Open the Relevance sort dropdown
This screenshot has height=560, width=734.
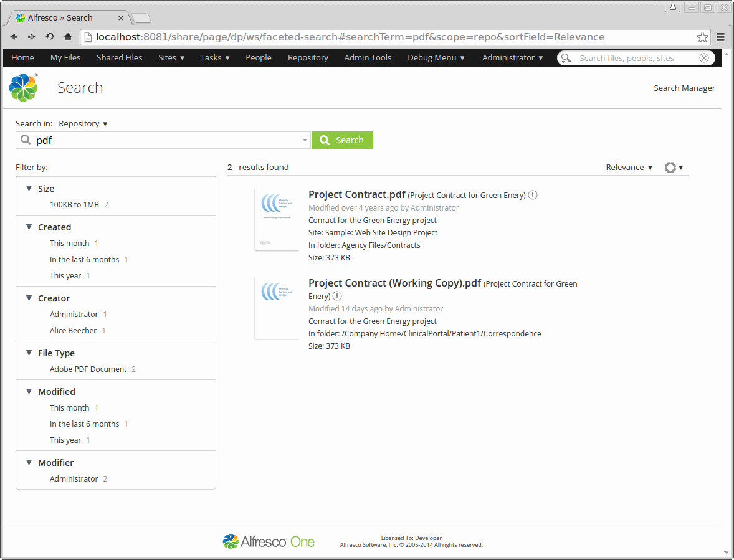629,168
